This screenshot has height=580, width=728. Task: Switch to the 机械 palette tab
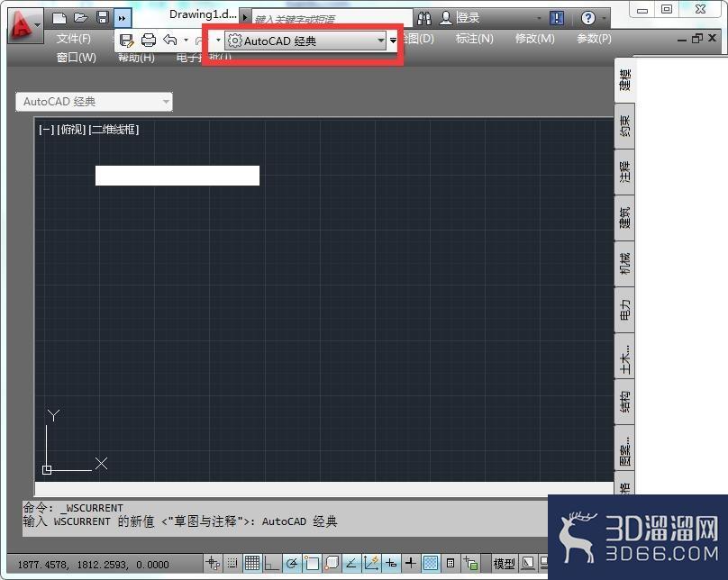625,264
